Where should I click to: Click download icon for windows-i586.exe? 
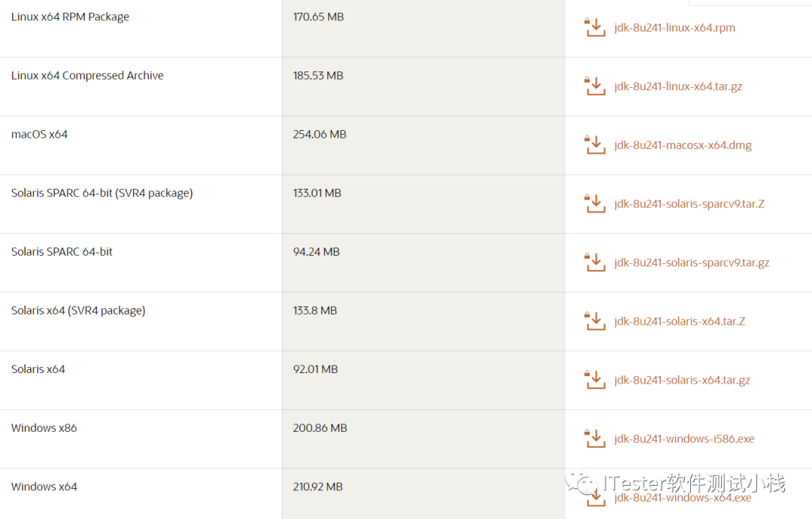click(x=595, y=439)
